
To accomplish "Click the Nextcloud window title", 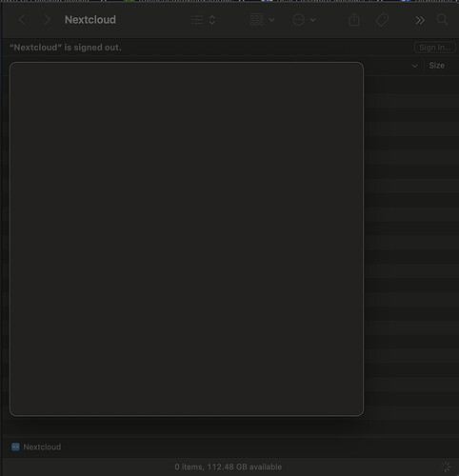I will point(90,20).
